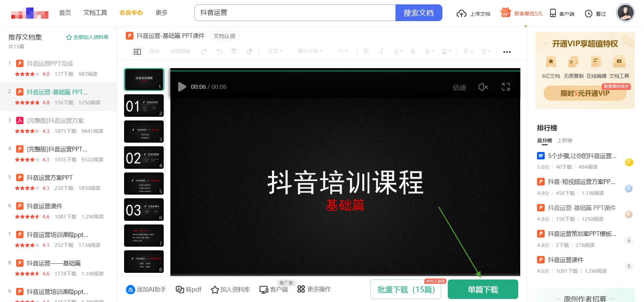Select the format painter icon
The height and width of the screenshot is (302, 644).
pos(234,51)
